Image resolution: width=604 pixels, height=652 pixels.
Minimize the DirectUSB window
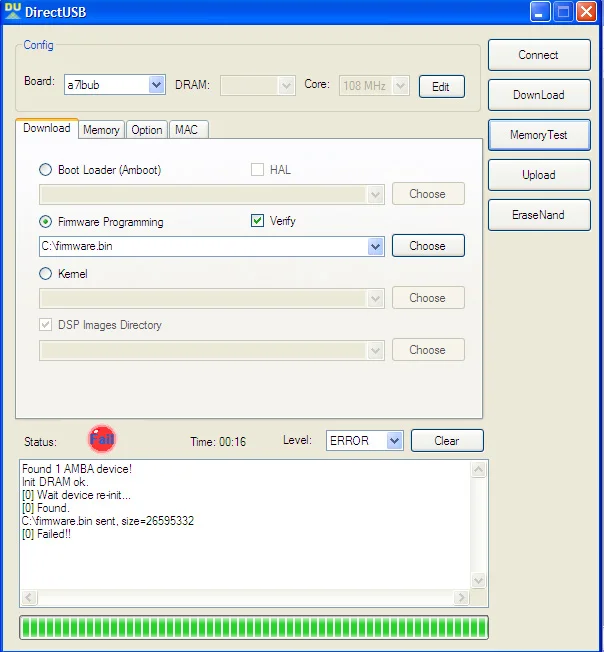click(x=540, y=12)
